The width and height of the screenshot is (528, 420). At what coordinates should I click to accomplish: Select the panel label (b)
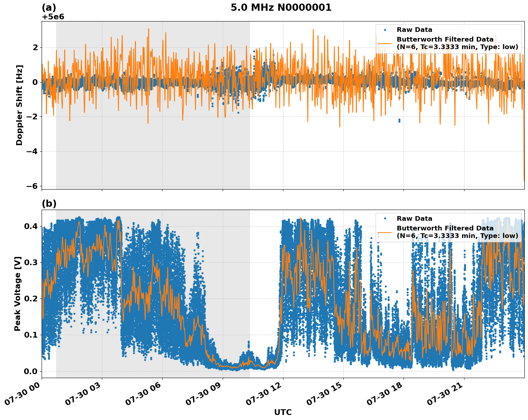pyautogui.click(x=49, y=204)
